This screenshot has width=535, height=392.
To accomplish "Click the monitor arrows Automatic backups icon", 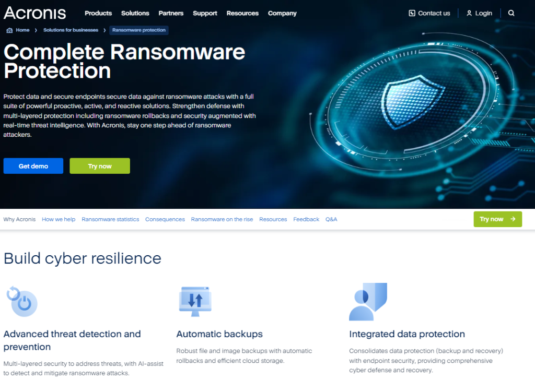I will (195, 301).
